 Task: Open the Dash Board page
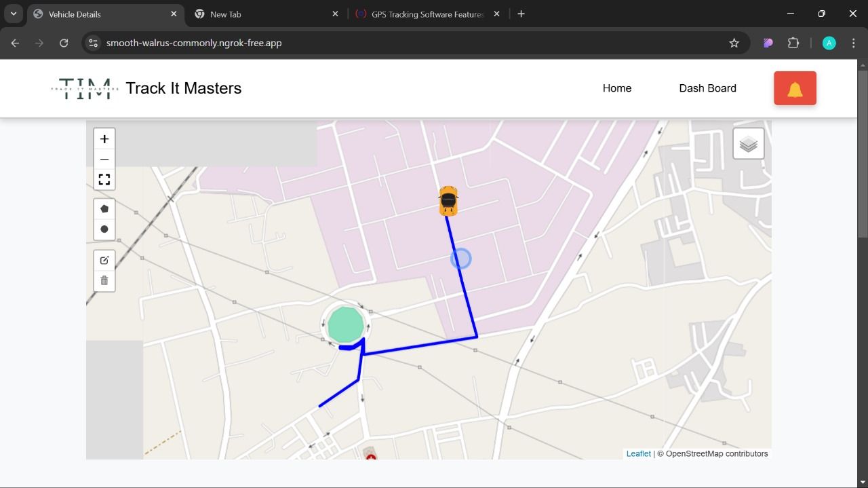coord(707,88)
